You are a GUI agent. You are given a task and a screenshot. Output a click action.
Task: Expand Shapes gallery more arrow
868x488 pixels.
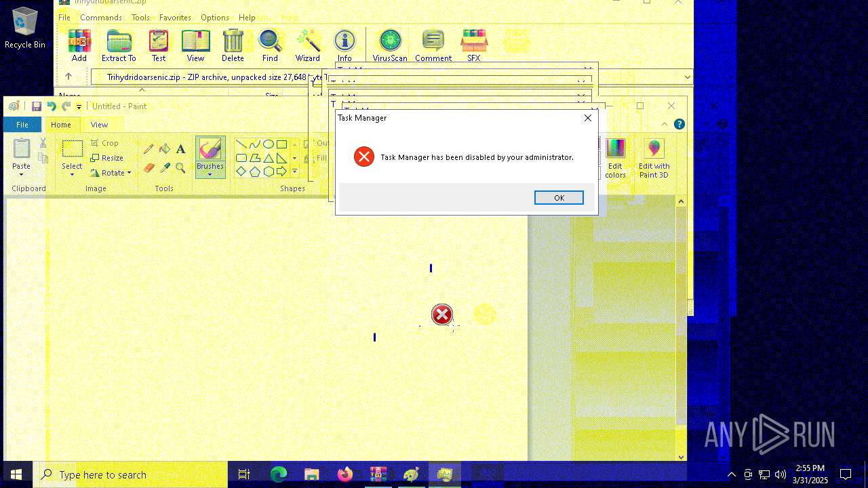pyautogui.click(x=294, y=171)
